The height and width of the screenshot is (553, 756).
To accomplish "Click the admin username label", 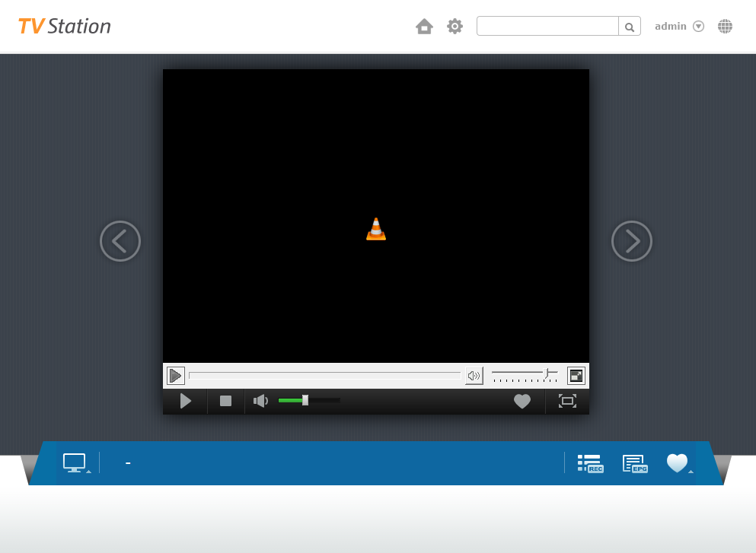I will click(670, 26).
